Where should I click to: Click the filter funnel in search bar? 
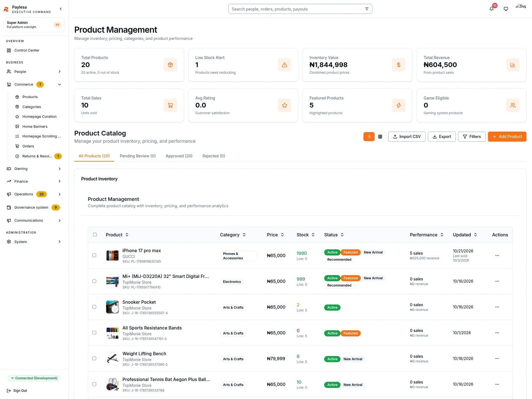coord(367,9)
